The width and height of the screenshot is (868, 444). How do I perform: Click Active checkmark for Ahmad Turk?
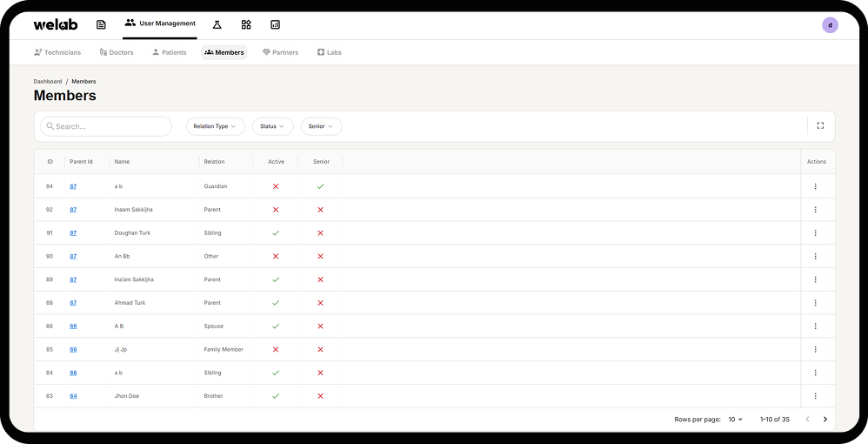(x=276, y=303)
